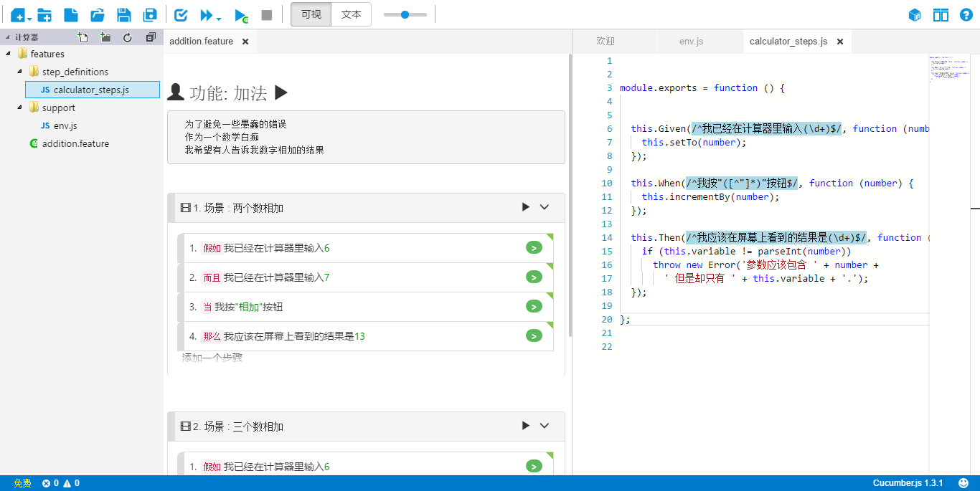The image size is (980, 491).
Task: Click 添加一个步骤 to add a step
Action: pos(212,357)
